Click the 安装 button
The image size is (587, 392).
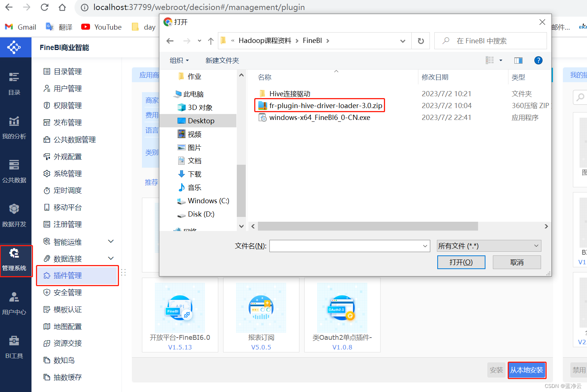pos(496,370)
